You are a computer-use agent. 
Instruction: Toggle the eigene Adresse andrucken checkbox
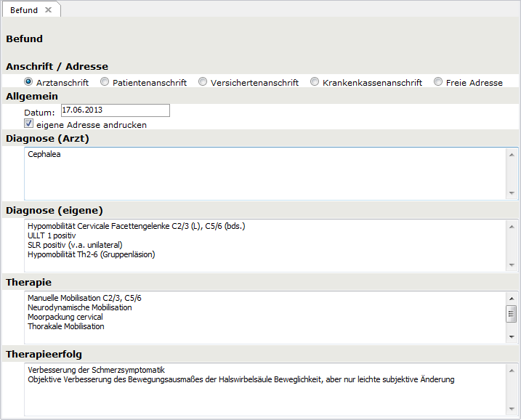pos(29,124)
